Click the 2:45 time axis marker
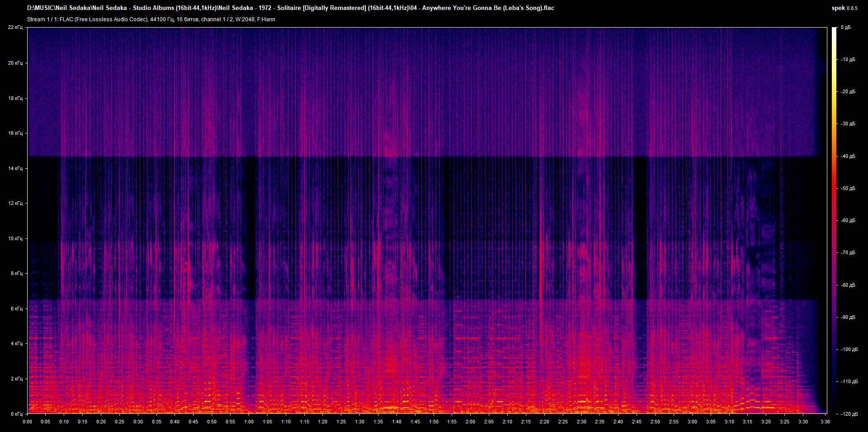Screen dimensions: 868x432 pyautogui.click(x=637, y=422)
